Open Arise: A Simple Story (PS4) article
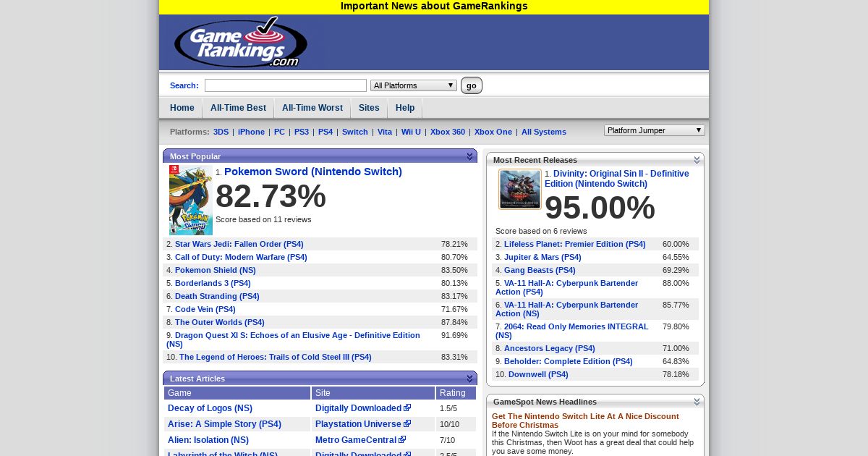 (x=224, y=424)
